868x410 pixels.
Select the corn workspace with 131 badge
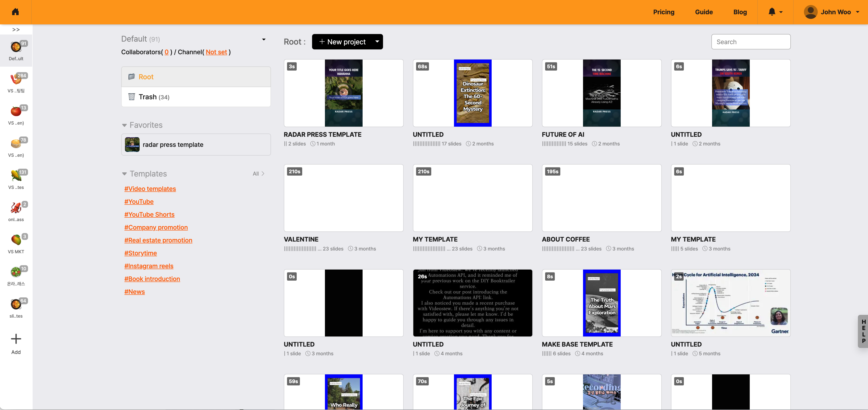click(16, 176)
